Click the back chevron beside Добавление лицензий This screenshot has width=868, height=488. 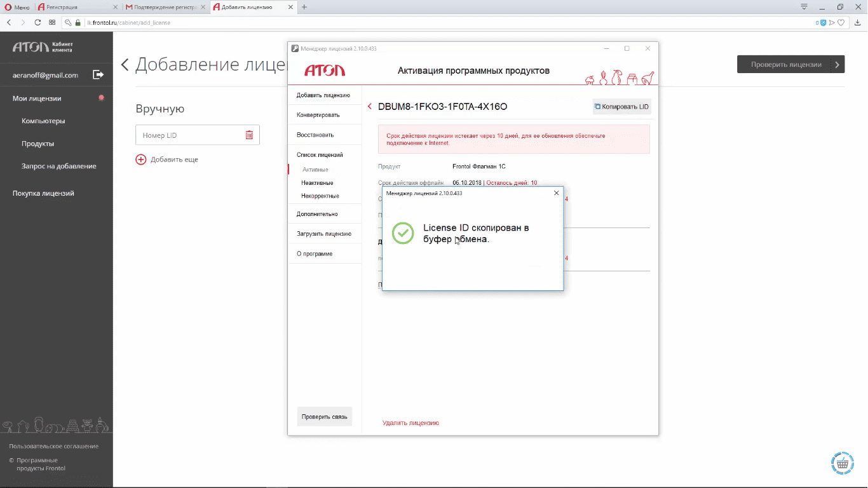(x=125, y=64)
